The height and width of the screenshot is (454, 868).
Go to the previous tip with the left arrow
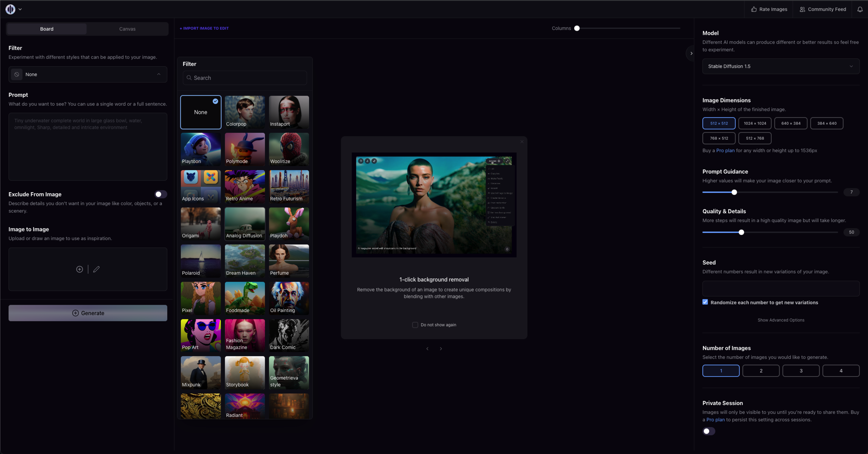pos(427,349)
